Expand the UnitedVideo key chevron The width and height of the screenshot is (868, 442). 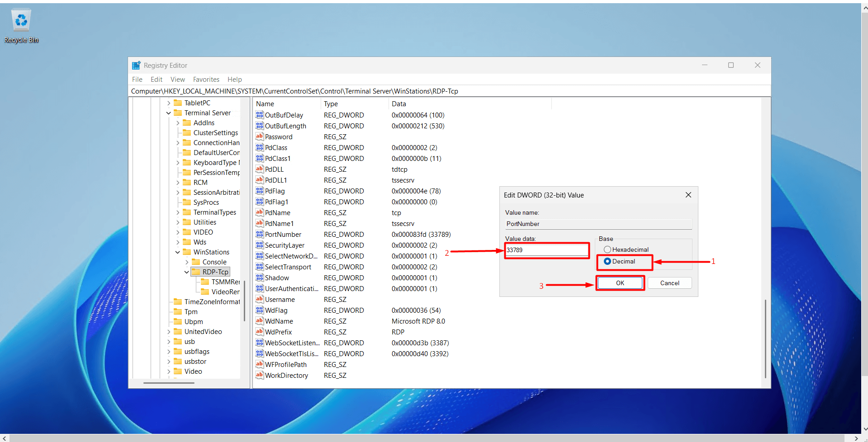click(x=169, y=332)
